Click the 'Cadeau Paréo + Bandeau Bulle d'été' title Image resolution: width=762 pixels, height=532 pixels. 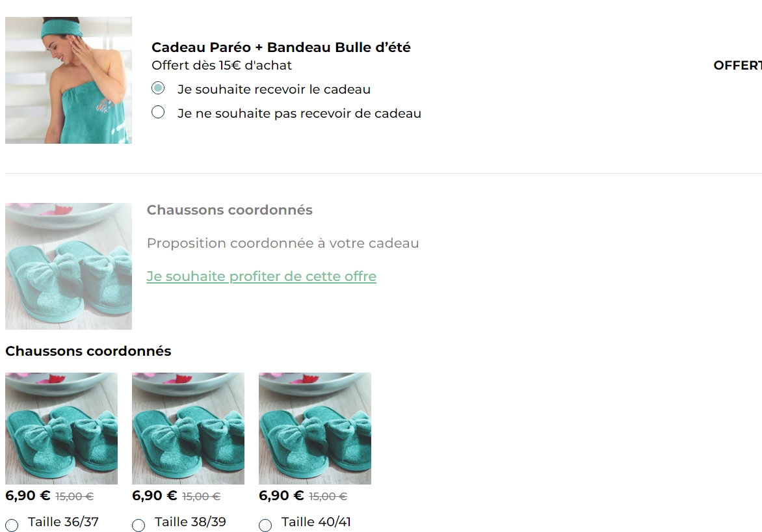coord(281,47)
